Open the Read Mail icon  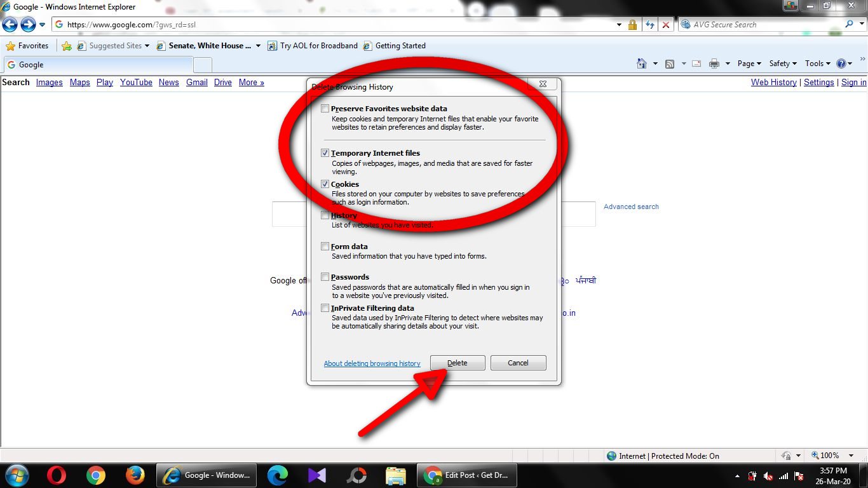tap(695, 64)
